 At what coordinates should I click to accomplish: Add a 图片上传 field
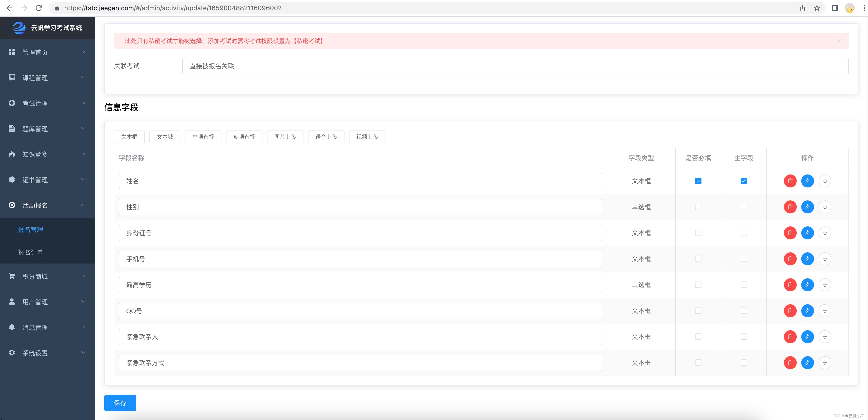[285, 137]
